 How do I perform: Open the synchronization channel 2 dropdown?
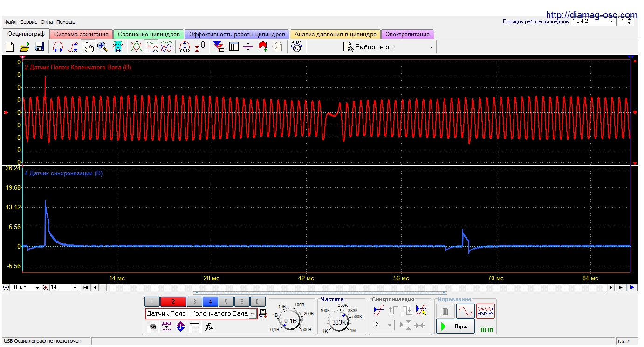(384, 325)
